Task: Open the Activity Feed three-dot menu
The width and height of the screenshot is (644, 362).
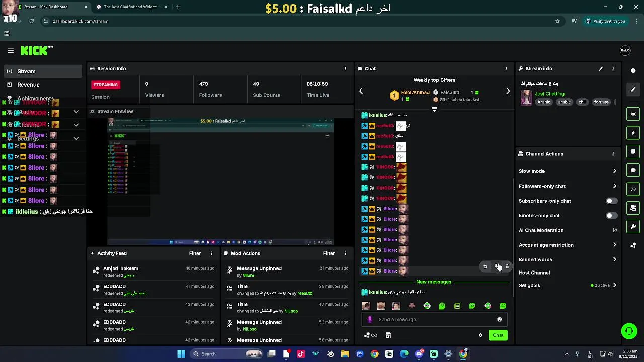Action: tap(211, 253)
